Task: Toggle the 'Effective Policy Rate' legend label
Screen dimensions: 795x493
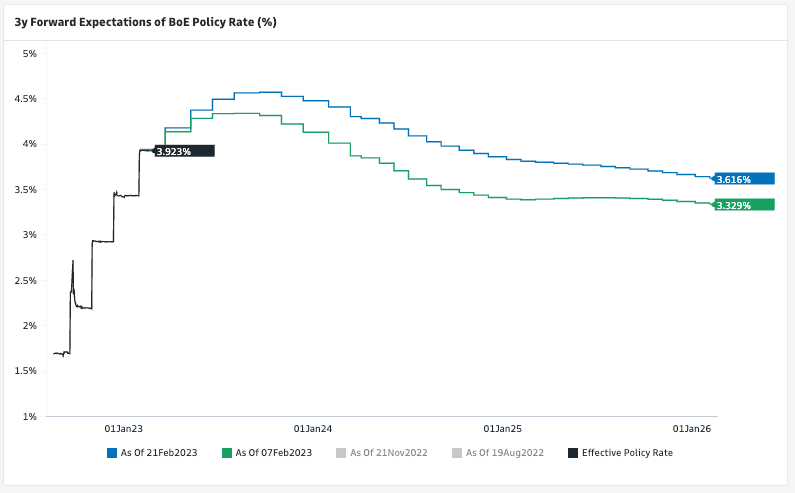Action: tap(627, 453)
